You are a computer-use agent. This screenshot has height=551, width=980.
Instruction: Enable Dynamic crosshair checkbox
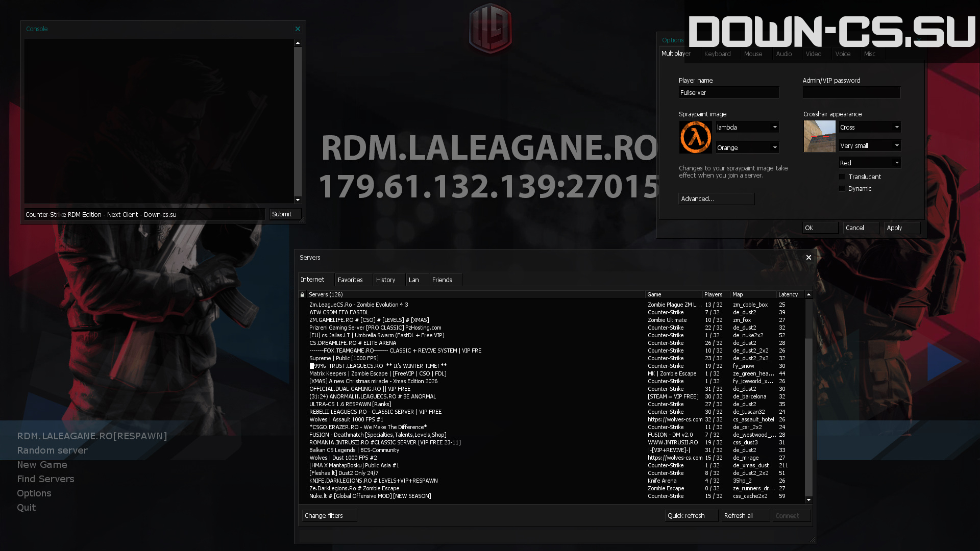click(x=842, y=189)
